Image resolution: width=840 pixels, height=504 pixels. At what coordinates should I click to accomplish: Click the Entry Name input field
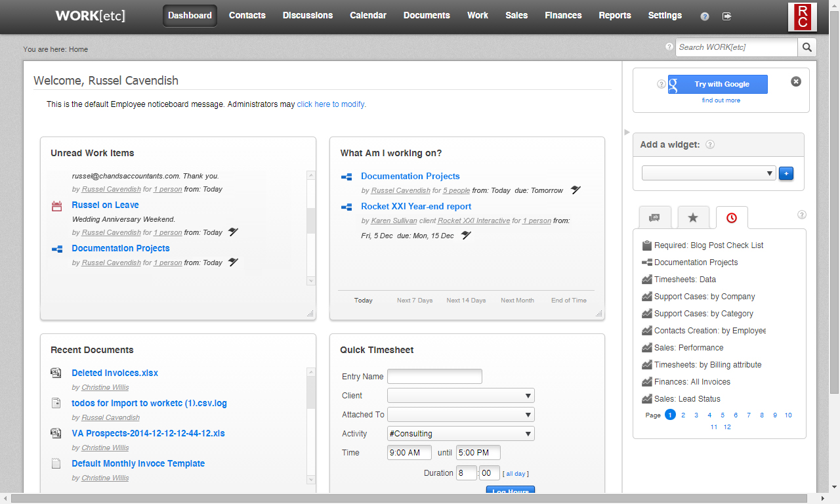click(434, 377)
